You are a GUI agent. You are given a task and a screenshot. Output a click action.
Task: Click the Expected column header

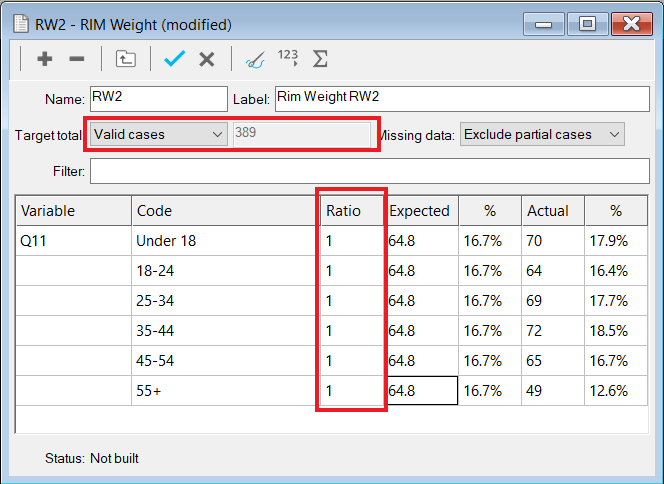(421, 210)
